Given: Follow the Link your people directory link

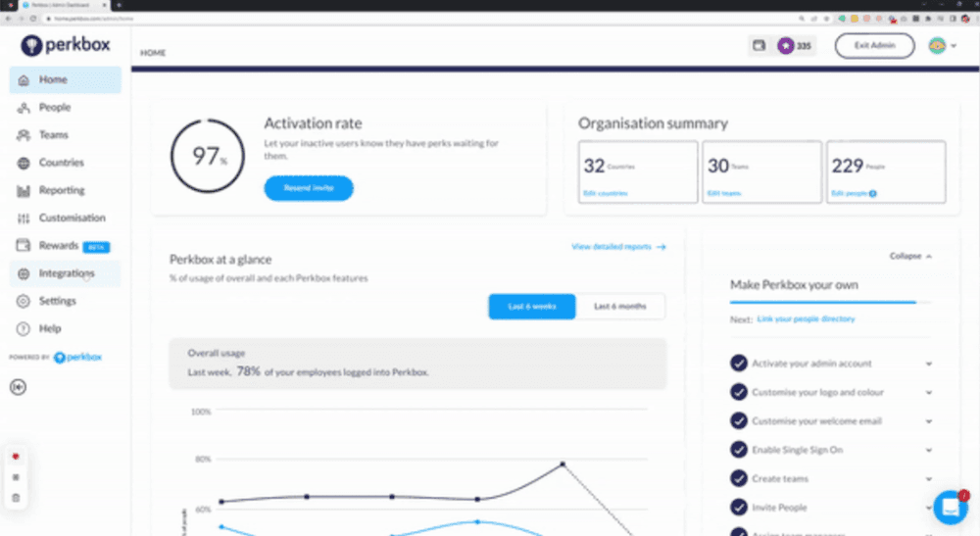Looking at the screenshot, I should pyautogui.click(x=806, y=319).
